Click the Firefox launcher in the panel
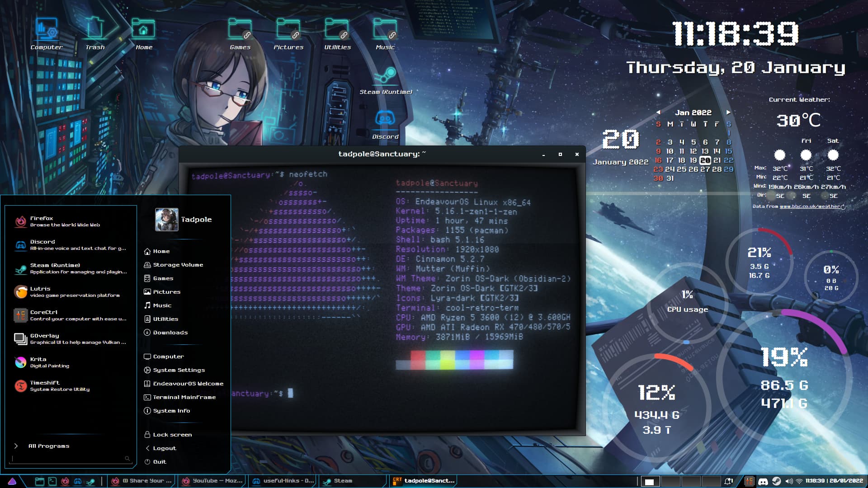The image size is (868, 488). (65, 481)
